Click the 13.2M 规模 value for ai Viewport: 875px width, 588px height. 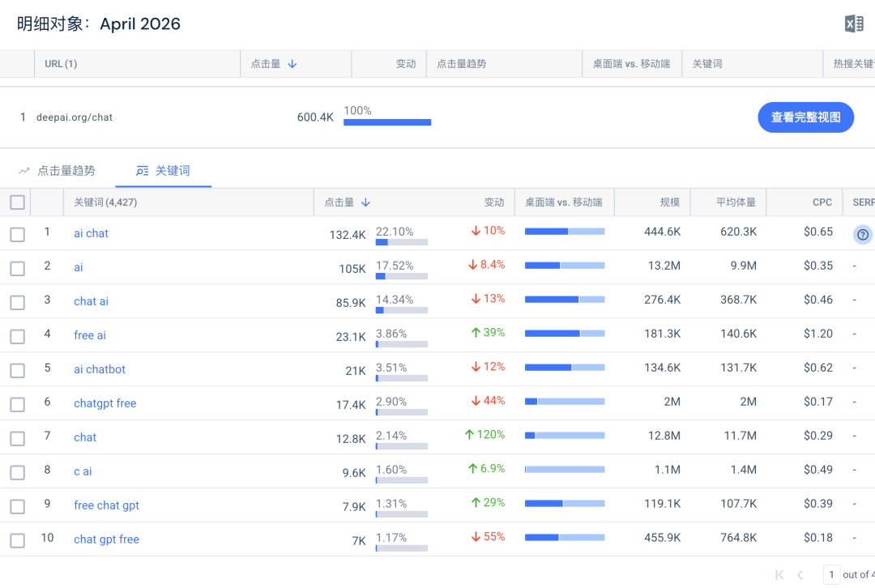tap(664, 266)
